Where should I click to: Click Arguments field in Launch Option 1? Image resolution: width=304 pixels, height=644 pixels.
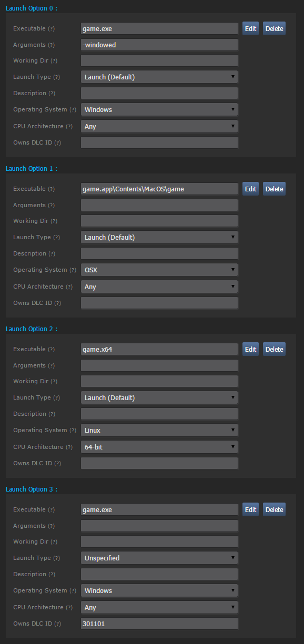pos(159,205)
